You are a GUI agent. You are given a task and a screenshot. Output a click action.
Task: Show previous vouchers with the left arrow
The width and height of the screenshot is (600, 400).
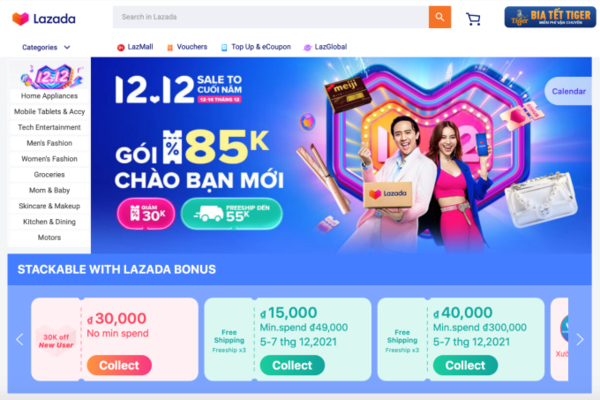[20, 339]
